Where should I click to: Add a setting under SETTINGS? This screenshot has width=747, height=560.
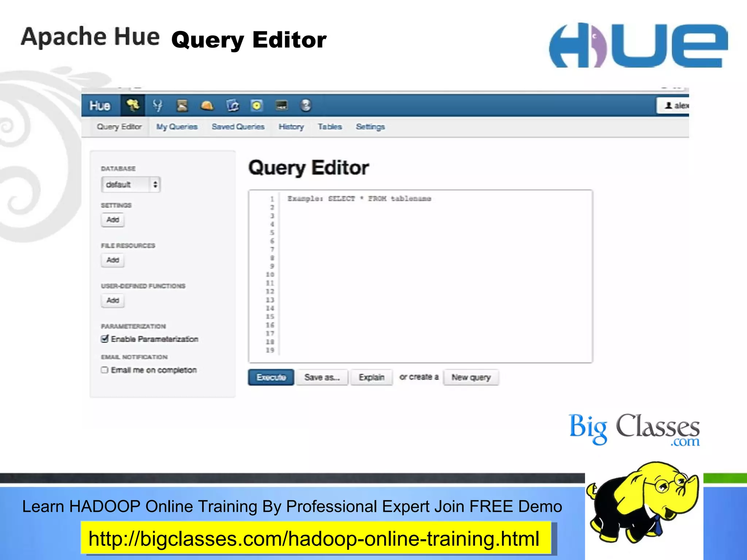[x=113, y=220]
